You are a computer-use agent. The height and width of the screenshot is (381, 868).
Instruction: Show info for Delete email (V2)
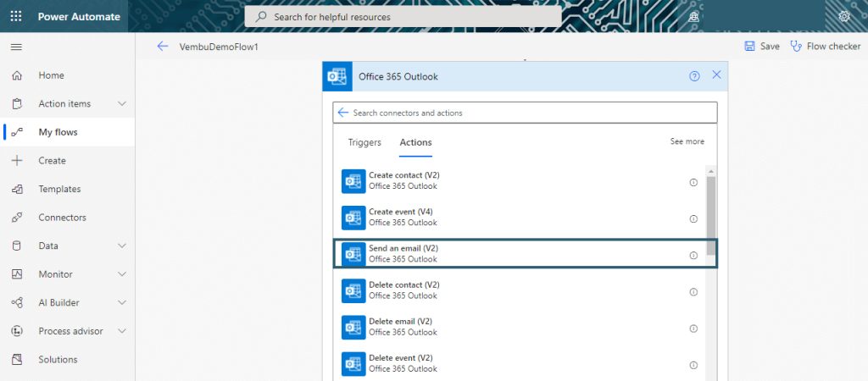pyautogui.click(x=693, y=329)
